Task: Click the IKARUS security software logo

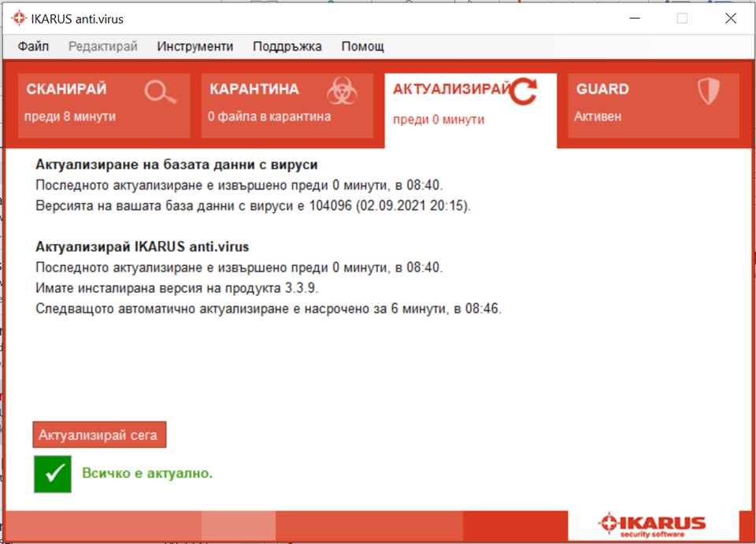Action: (652, 525)
